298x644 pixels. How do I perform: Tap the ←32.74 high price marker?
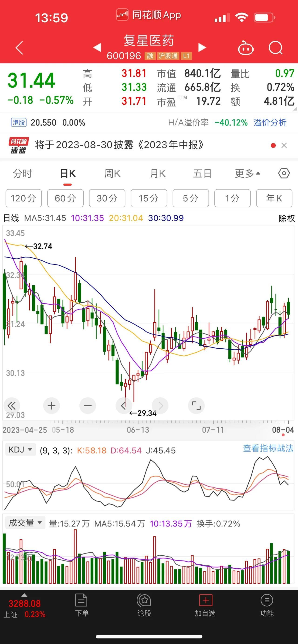coord(39,247)
